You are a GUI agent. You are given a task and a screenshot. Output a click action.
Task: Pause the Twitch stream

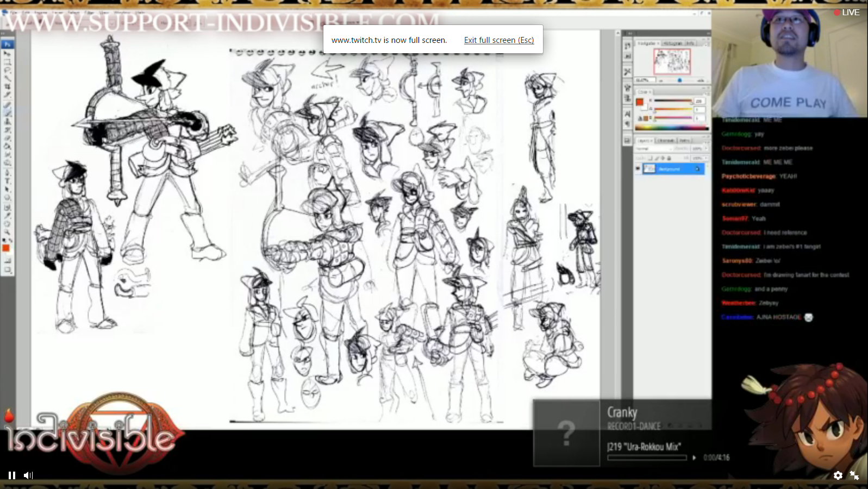tap(11, 475)
